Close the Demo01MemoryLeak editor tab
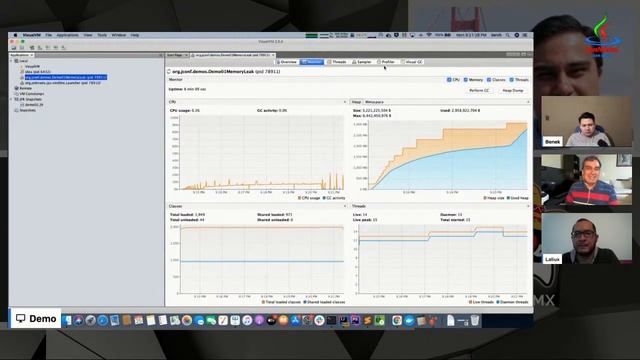The width and height of the screenshot is (640, 360). 273,55
